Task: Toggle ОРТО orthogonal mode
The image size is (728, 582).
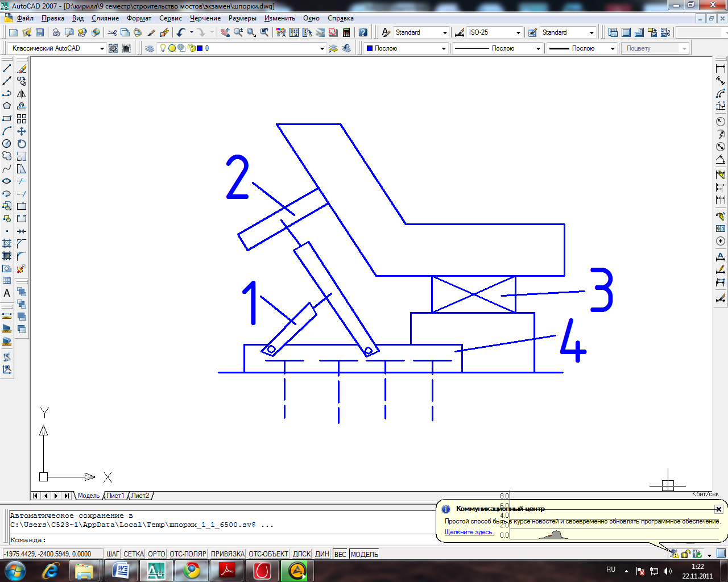Action: pyautogui.click(x=156, y=554)
